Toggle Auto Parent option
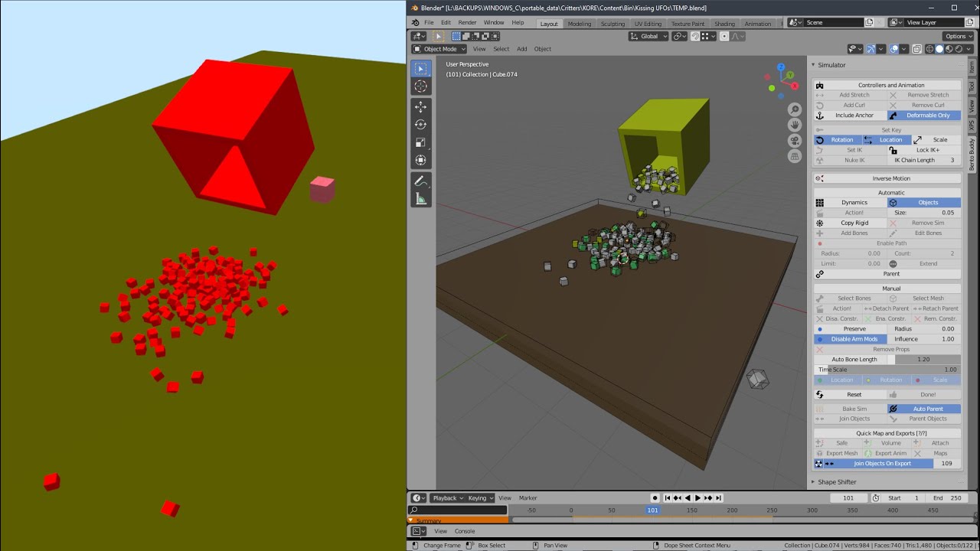Image resolution: width=980 pixels, height=551 pixels. 924,409
